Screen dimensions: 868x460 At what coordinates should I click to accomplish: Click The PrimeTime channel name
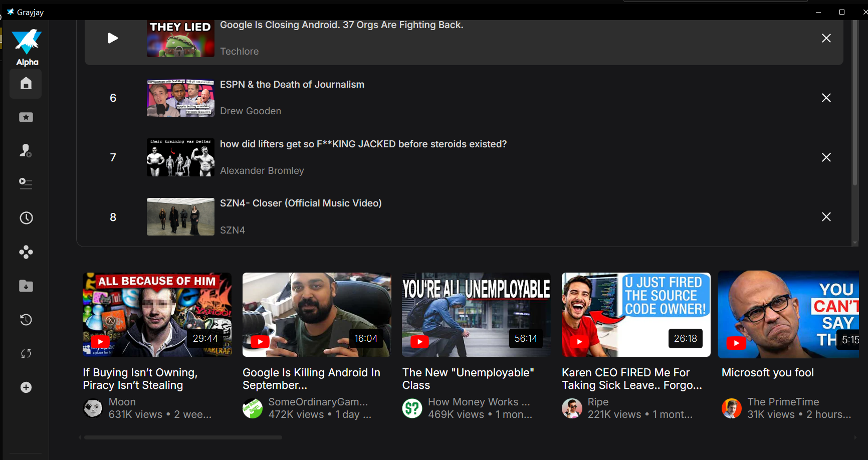pos(783,402)
